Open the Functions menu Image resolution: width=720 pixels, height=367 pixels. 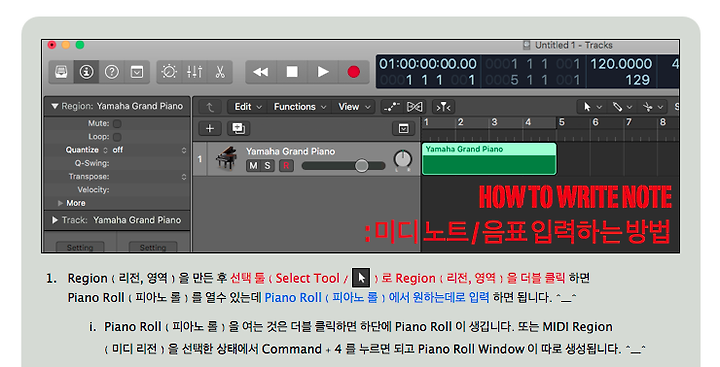point(299,107)
